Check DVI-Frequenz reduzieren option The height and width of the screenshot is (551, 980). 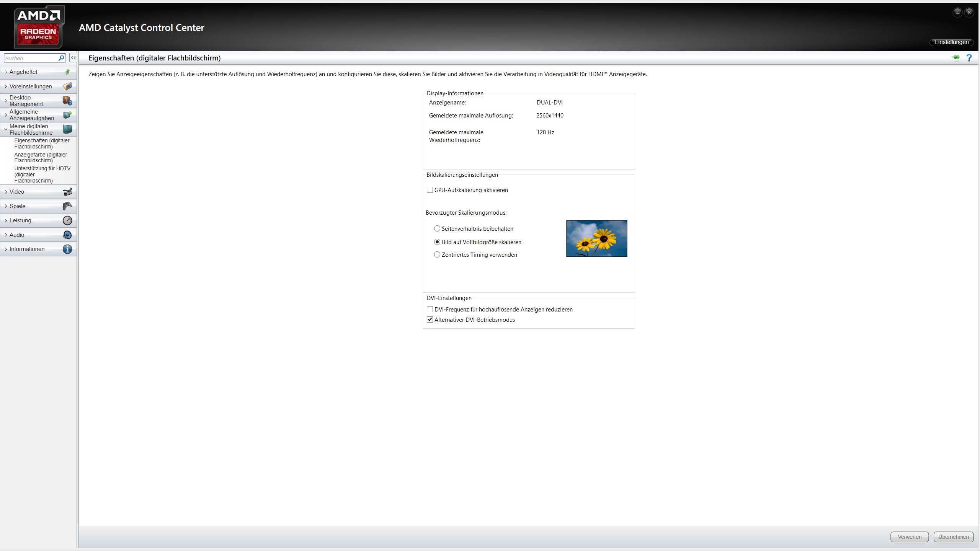click(x=430, y=310)
